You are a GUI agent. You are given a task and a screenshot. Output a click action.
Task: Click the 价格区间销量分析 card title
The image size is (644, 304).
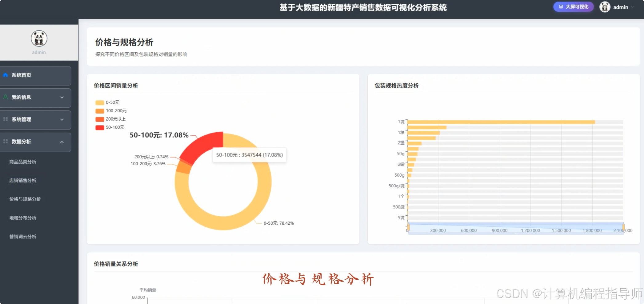116,86
